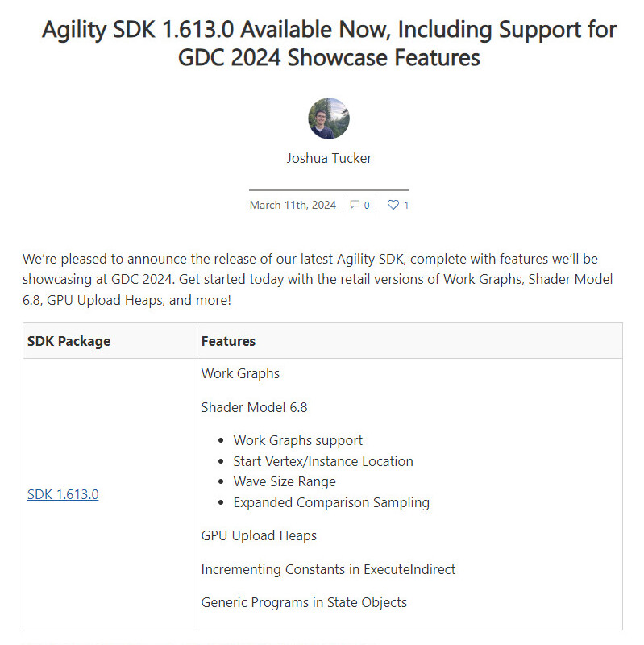This screenshot has height=645, width=644.
Task: Open Joshua Tucker's author avatar photo
Action: [x=329, y=119]
